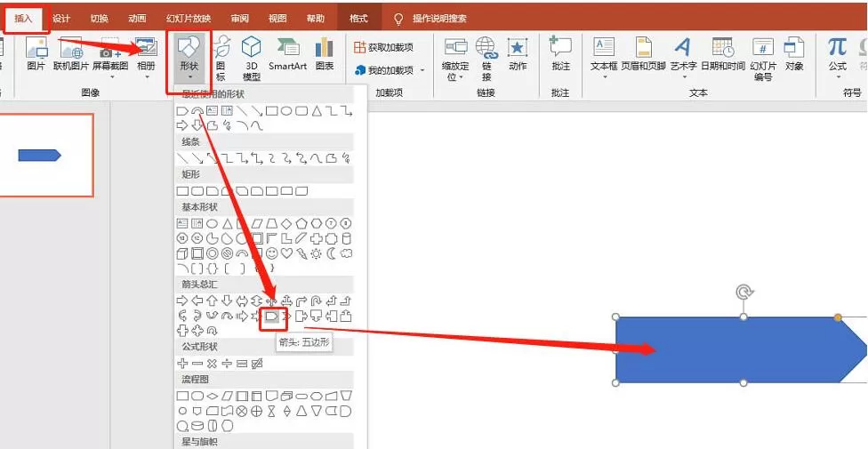Select the not-equal sign in 公式形状

(256, 364)
